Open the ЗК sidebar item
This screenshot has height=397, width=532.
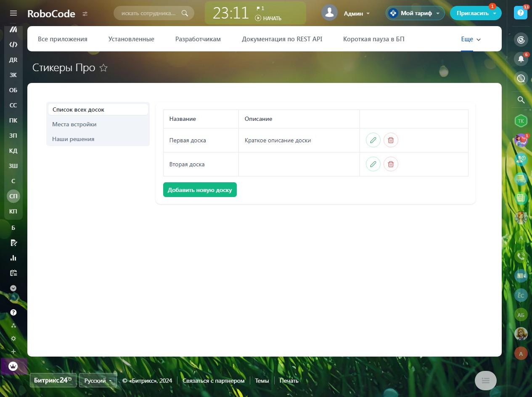coord(13,75)
